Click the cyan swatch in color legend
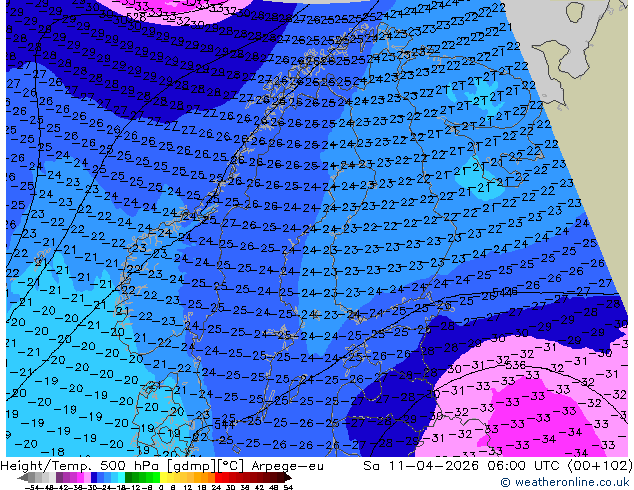 click(122, 477)
